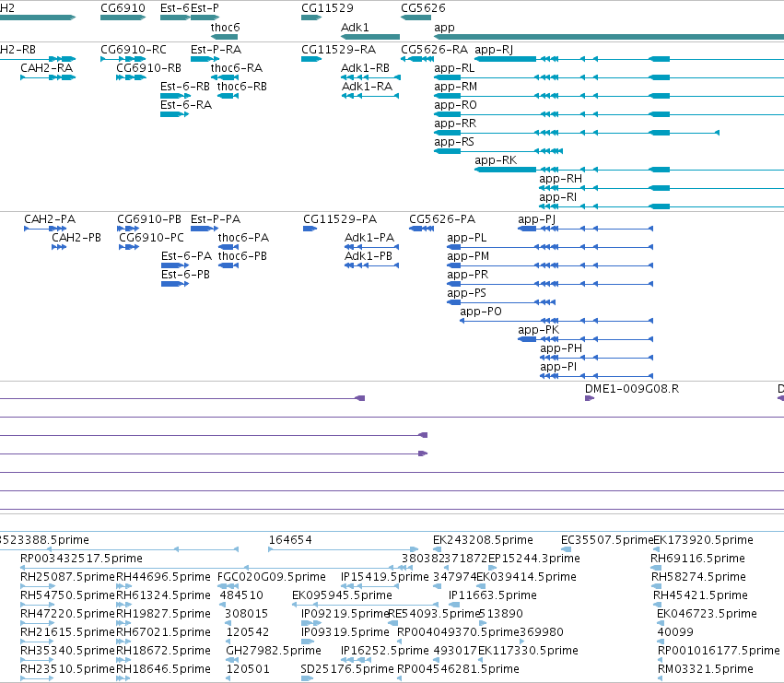Viewport: 784px width, 683px height.
Task: Select the app-PM protein
Action: (468, 256)
